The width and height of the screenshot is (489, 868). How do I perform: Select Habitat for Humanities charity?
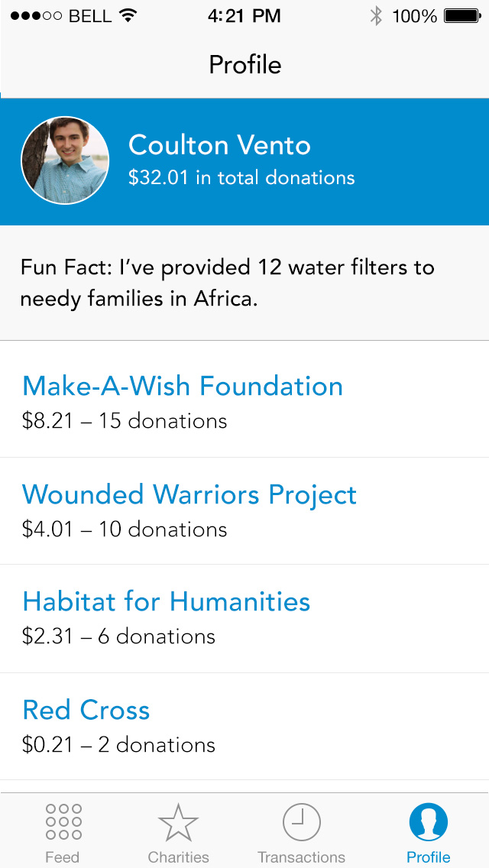(x=167, y=601)
